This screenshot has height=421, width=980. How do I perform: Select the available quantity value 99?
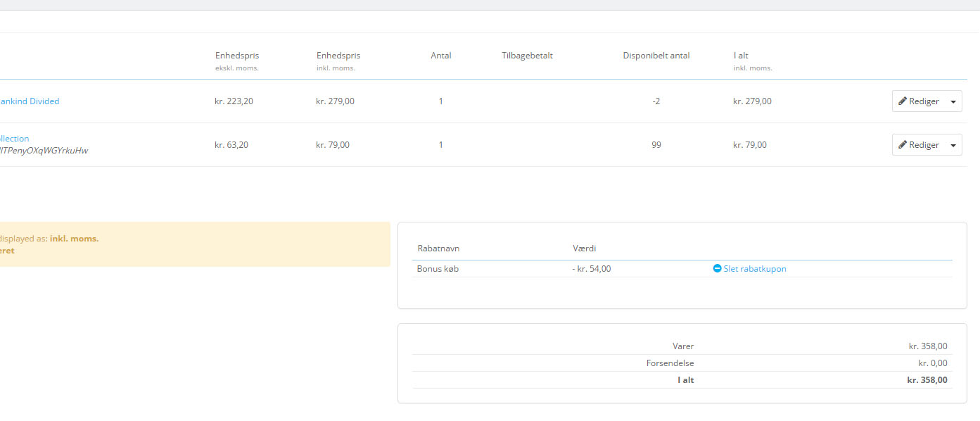[x=656, y=145]
